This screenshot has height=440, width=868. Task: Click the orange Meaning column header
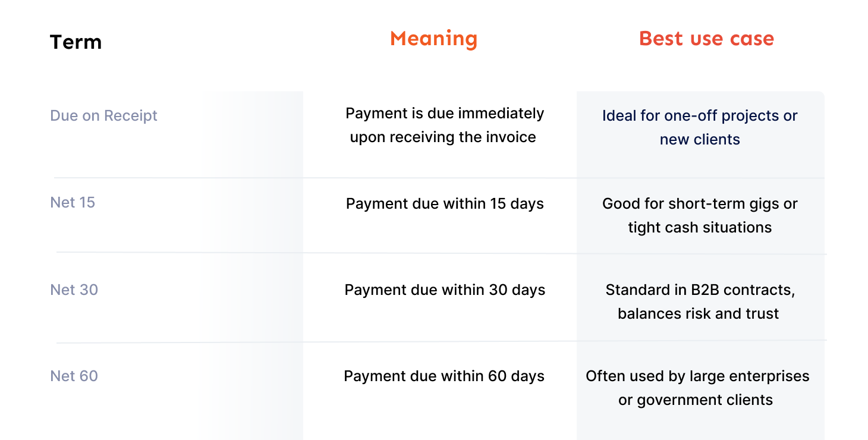[x=433, y=39]
